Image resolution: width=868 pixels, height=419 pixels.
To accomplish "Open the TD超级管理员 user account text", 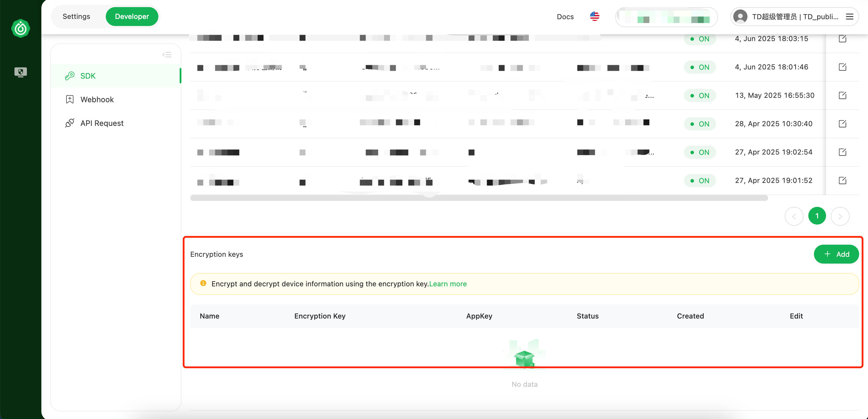I will (x=795, y=17).
